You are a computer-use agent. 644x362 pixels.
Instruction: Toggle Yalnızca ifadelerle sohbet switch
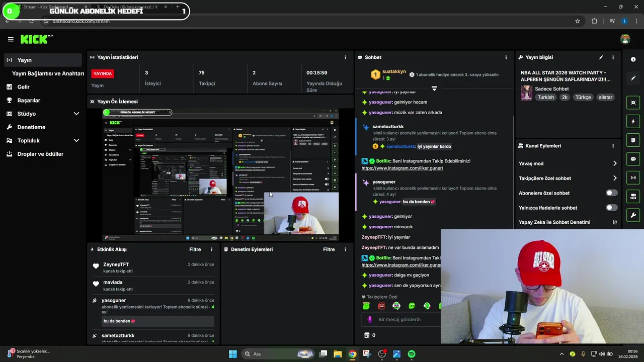click(611, 208)
